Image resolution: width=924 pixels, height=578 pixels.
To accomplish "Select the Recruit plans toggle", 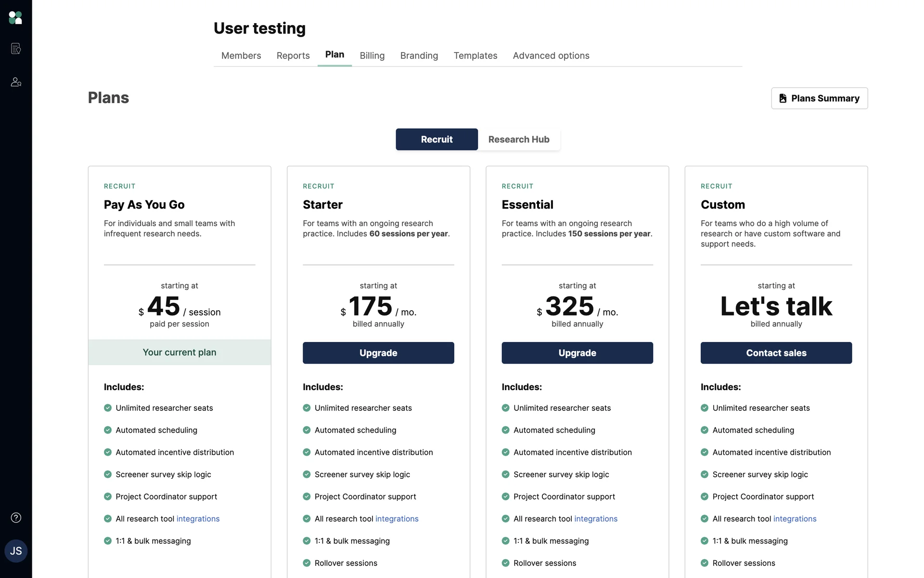I will 436,139.
